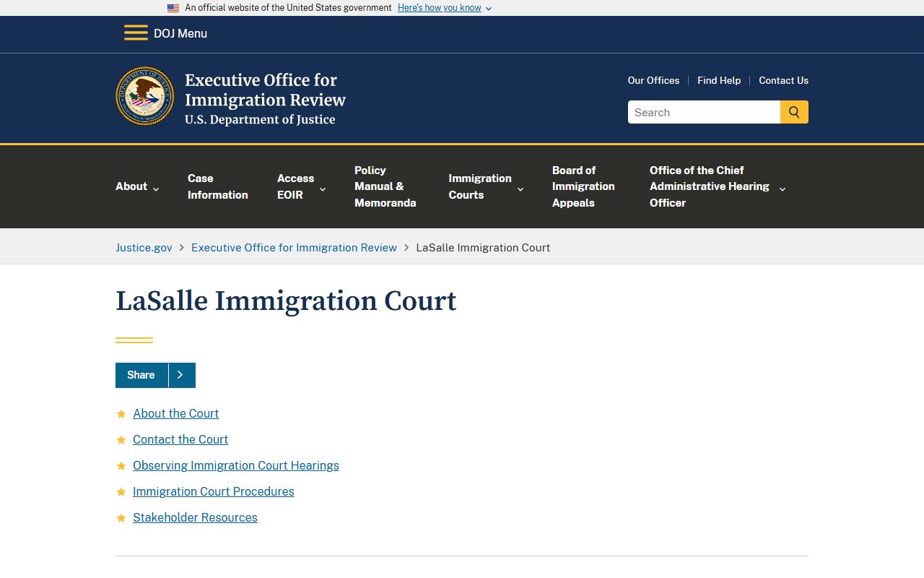Open the Contact the Court link
This screenshot has width=924, height=578.
[x=180, y=439]
